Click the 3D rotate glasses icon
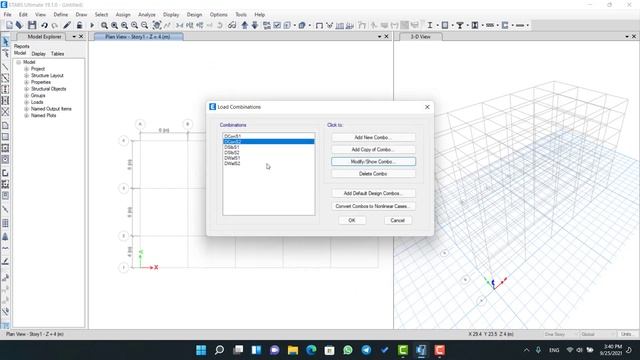This screenshot has width=640, height=360. click(x=232, y=25)
